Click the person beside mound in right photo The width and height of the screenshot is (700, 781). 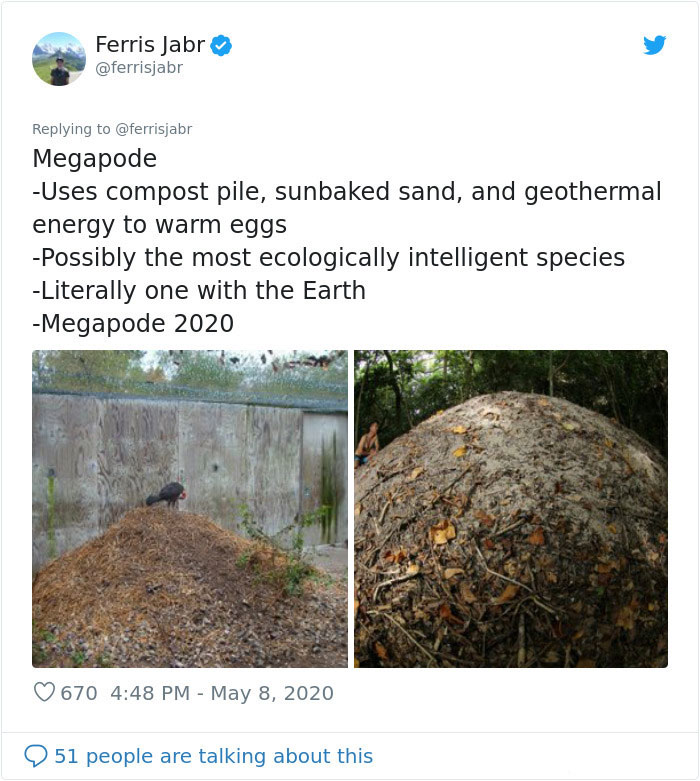click(x=367, y=444)
